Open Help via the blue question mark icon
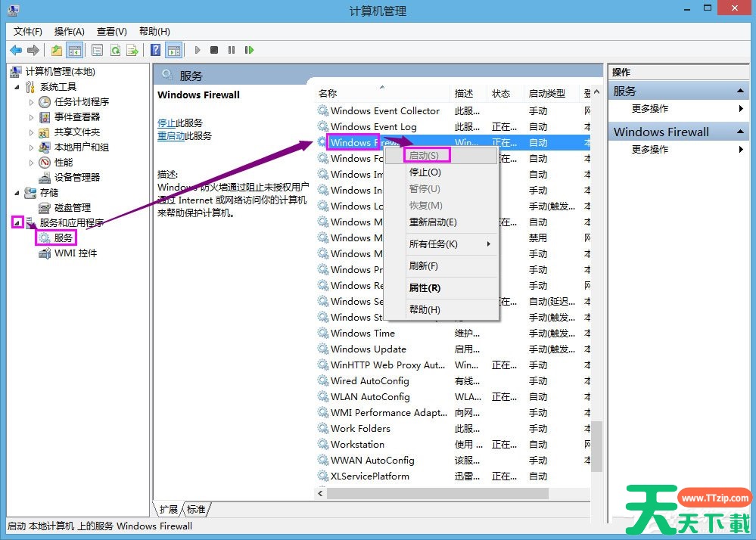This screenshot has width=756, height=540. (x=155, y=50)
